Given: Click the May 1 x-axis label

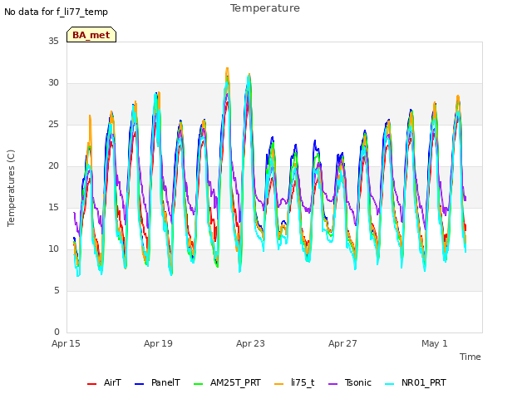Looking at the screenshot, I should (x=435, y=343).
